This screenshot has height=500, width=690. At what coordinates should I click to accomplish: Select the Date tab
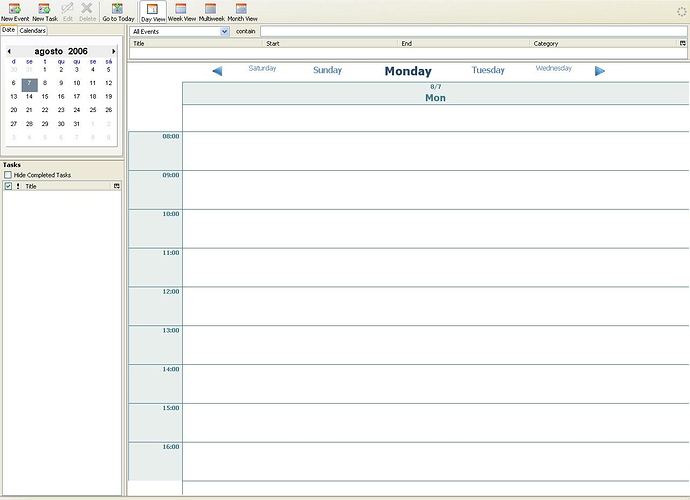tap(8, 30)
